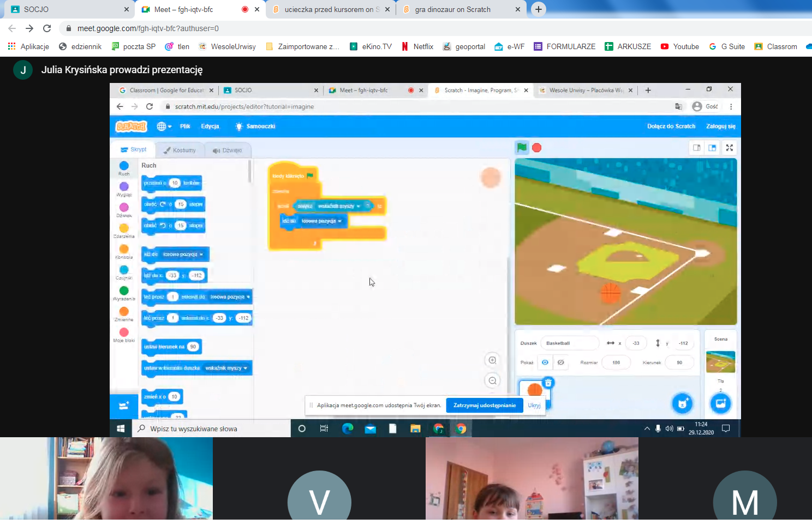Viewport: 812px width, 524px height.
Task: Expand 'losowa pozycja' dropdown in workspace script
Action: click(339, 221)
